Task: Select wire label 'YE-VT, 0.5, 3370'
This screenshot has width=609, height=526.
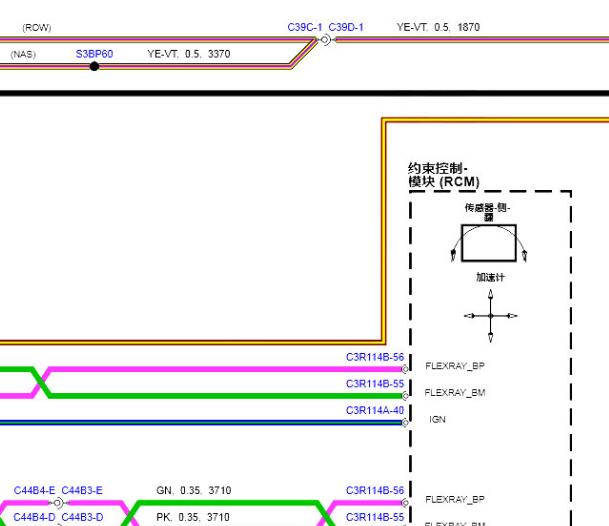Action: pos(189,54)
